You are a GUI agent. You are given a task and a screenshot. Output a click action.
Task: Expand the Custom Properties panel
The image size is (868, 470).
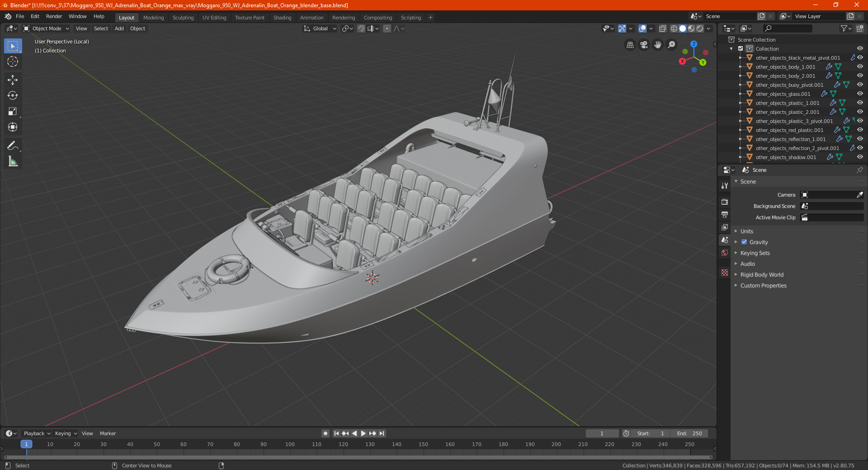tap(763, 285)
